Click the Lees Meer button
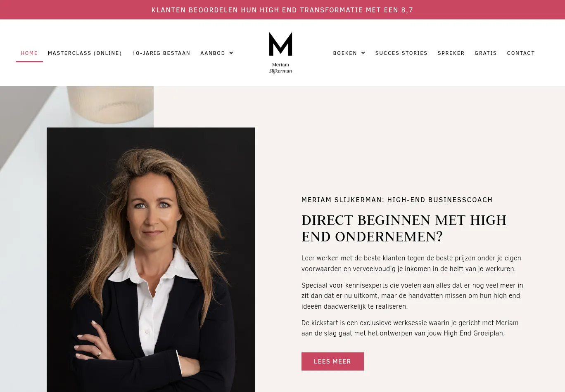 pyautogui.click(x=332, y=361)
